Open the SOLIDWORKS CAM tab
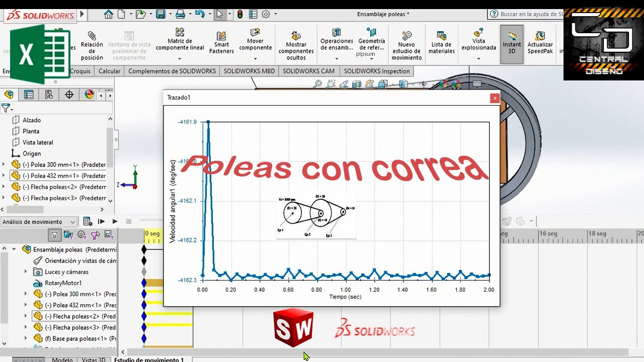Image resolution: width=644 pixels, height=362 pixels. (308, 71)
